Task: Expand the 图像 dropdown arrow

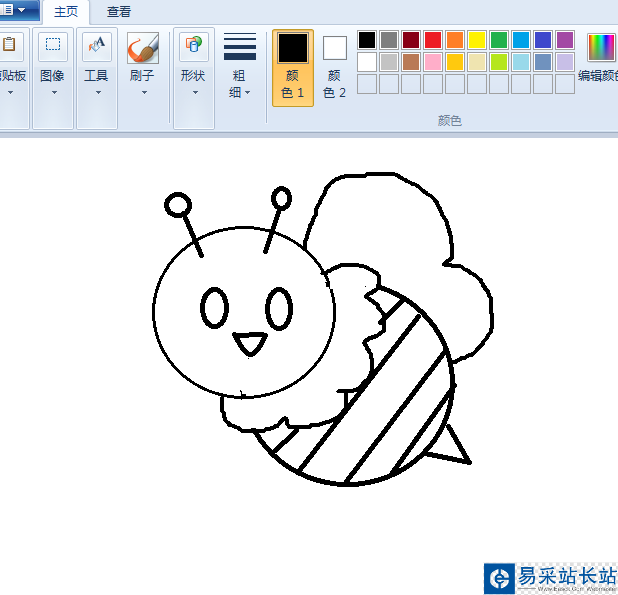Action: tap(54, 93)
